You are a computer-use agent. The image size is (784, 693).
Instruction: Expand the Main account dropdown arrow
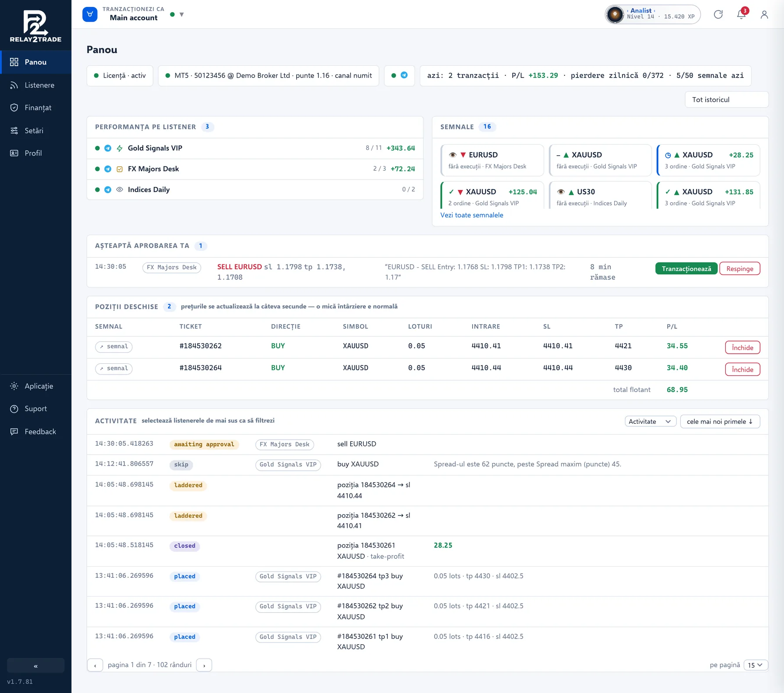pyautogui.click(x=182, y=14)
